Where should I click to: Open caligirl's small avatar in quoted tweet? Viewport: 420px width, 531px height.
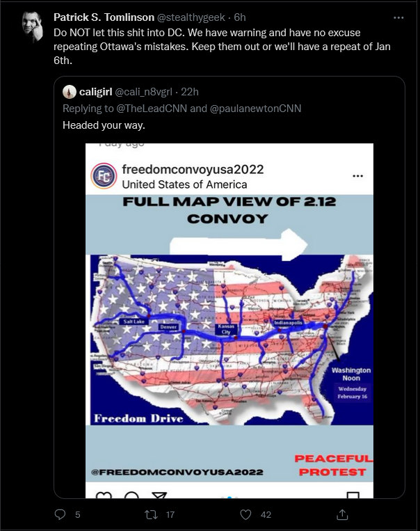tap(70, 92)
